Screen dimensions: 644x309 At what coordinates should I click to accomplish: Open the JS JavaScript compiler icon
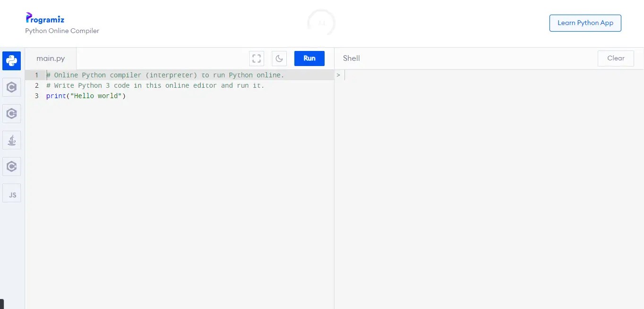[12, 193]
